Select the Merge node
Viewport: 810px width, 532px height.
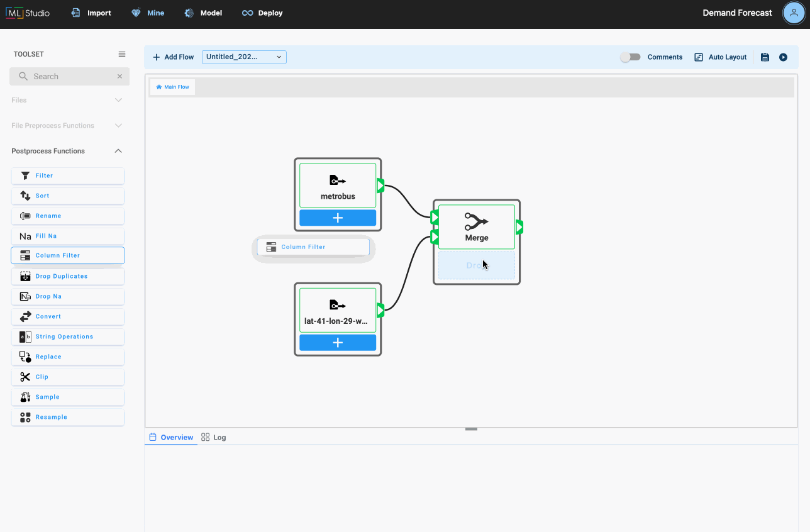[x=477, y=227]
